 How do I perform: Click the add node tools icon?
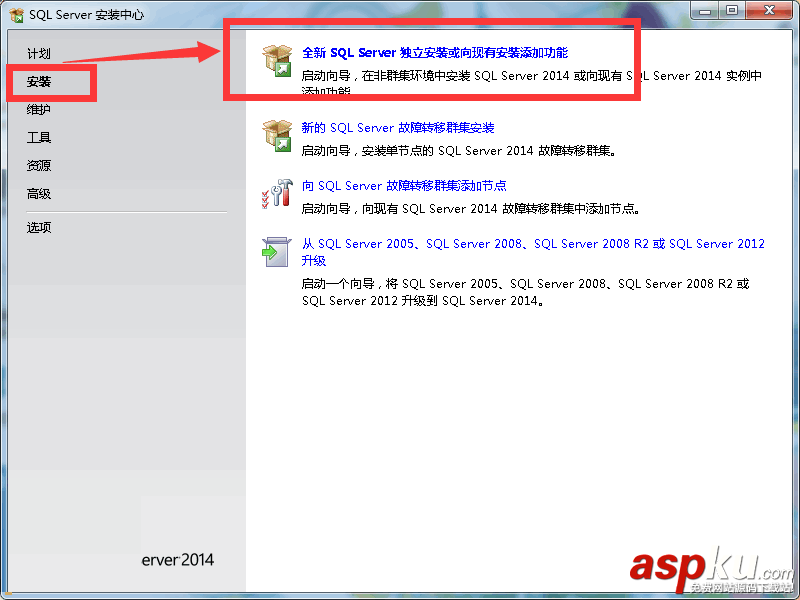click(x=277, y=194)
